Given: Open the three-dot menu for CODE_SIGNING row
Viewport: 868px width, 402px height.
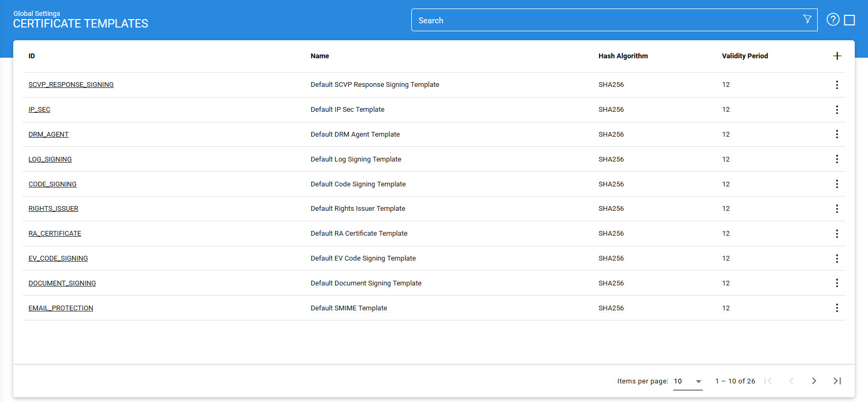Looking at the screenshot, I should click(x=837, y=184).
